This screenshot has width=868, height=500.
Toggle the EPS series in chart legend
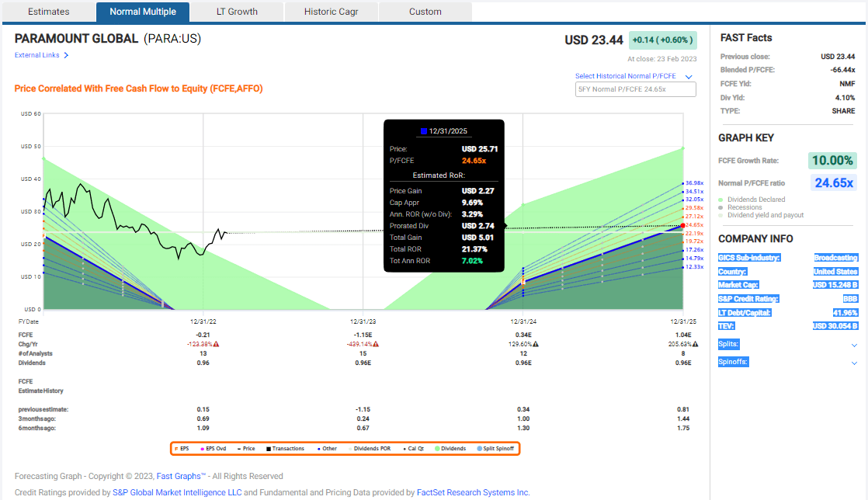(x=182, y=449)
